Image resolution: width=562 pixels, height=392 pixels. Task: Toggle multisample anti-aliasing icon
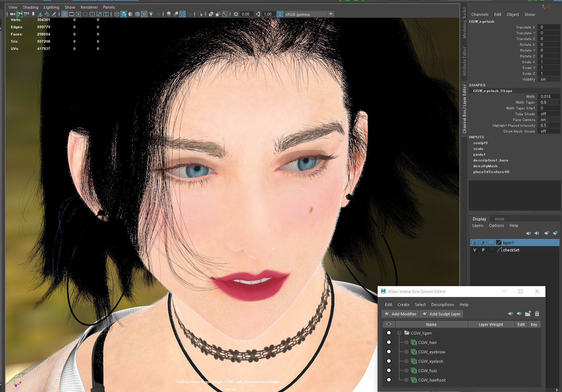183,14
